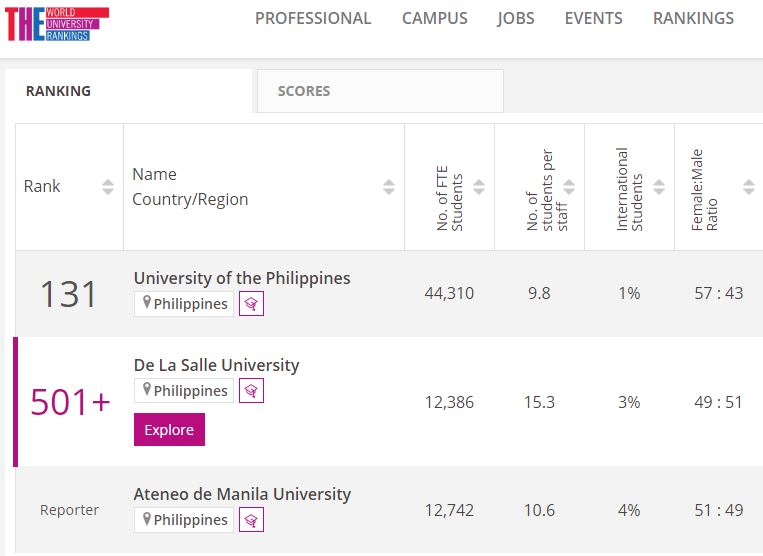This screenshot has width=763, height=556.
Task: Sort table by Rank column arrows
Action: pos(108,187)
